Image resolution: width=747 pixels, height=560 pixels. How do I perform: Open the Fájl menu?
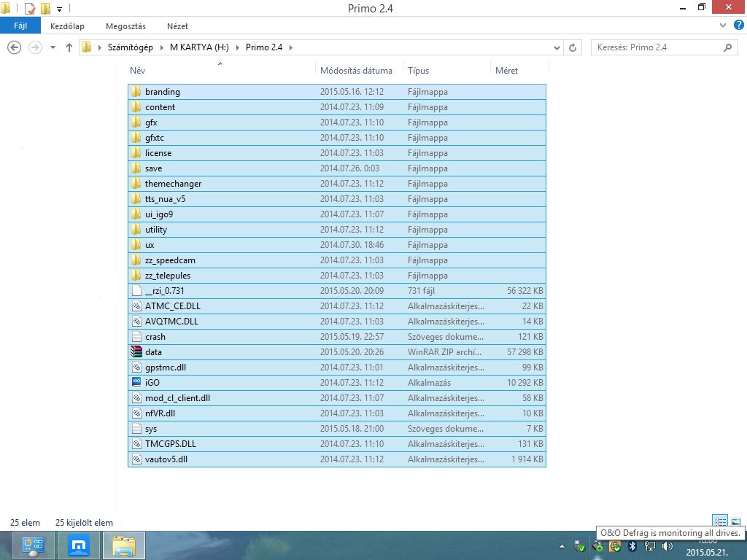(x=20, y=26)
